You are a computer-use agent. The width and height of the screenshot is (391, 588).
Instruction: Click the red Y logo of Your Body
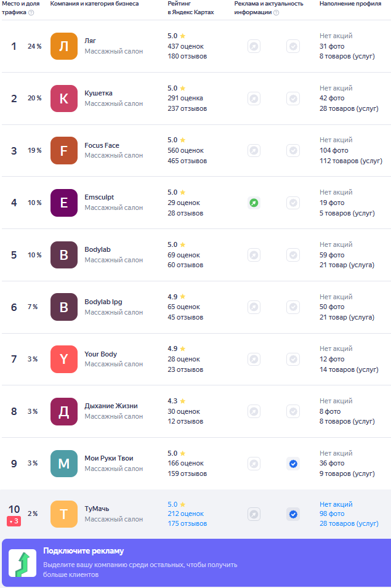(x=63, y=359)
